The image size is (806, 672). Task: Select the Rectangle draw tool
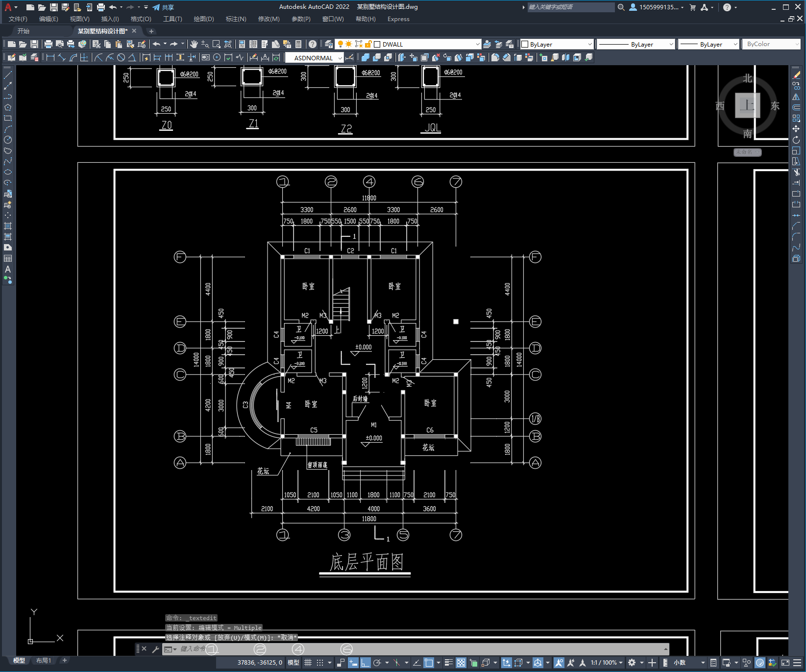(8, 118)
